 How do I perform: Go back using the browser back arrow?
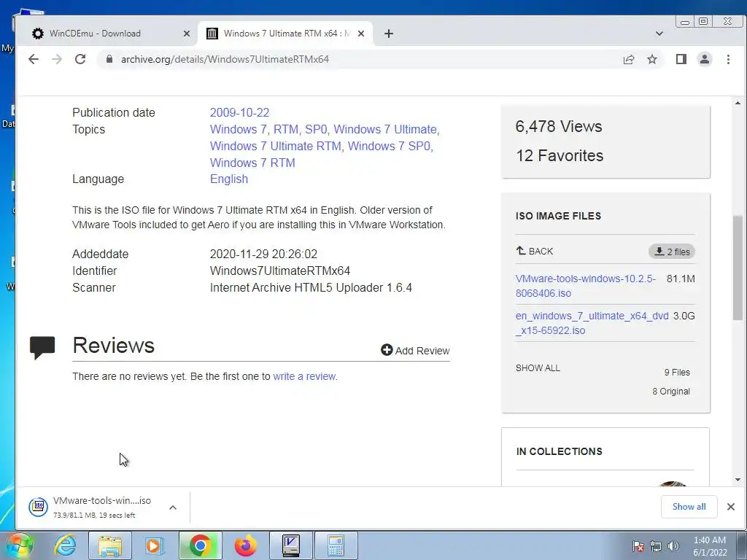click(34, 59)
